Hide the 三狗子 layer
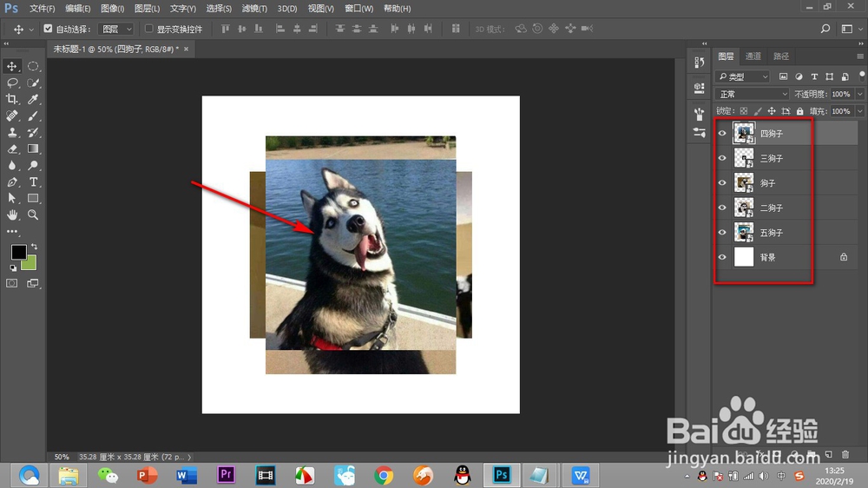Image resolution: width=868 pixels, height=488 pixels. tap(722, 158)
